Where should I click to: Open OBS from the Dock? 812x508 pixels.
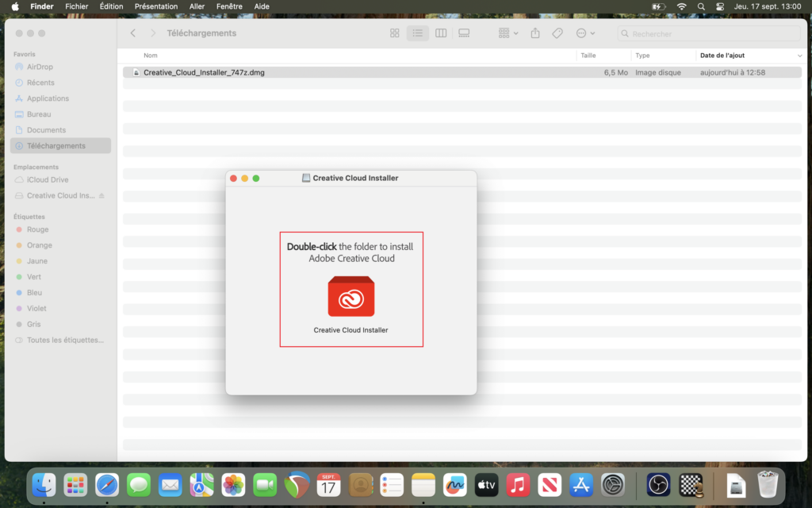click(x=658, y=485)
